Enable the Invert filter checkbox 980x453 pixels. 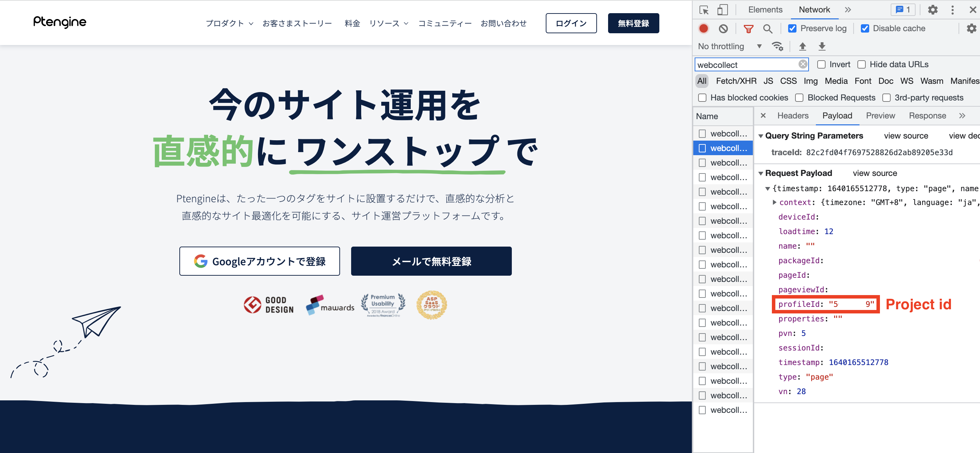(x=821, y=64)
